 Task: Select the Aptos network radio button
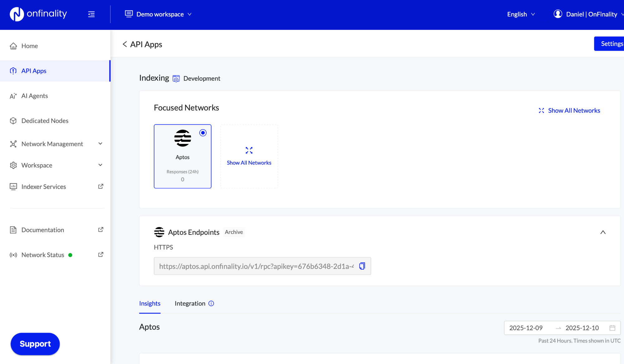point(203,132)
